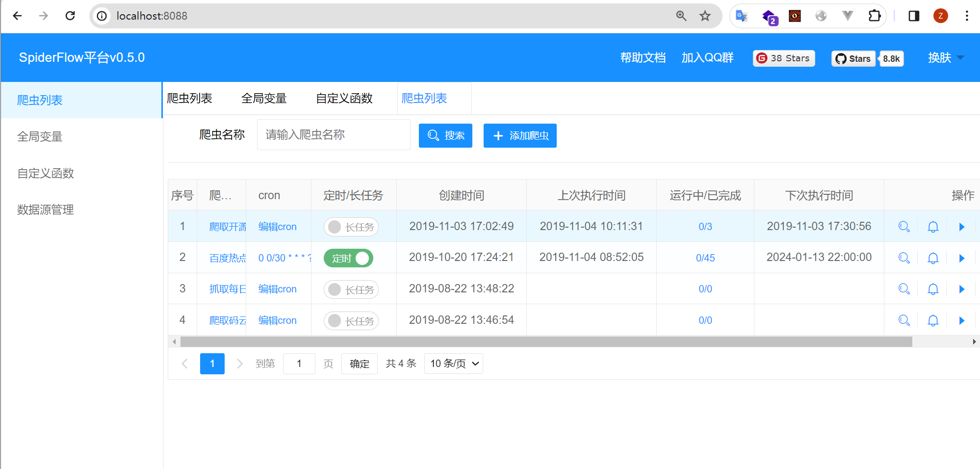
Task: Click the cron expression 0 0/30 link
Action: pos(285,258)
